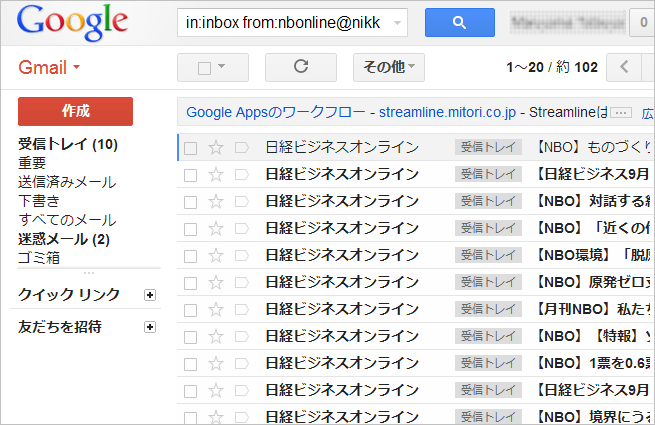Star the 【NBO】原発ゼロ email
This screenshot has height=425, width=655.
(x=216, y=283)
